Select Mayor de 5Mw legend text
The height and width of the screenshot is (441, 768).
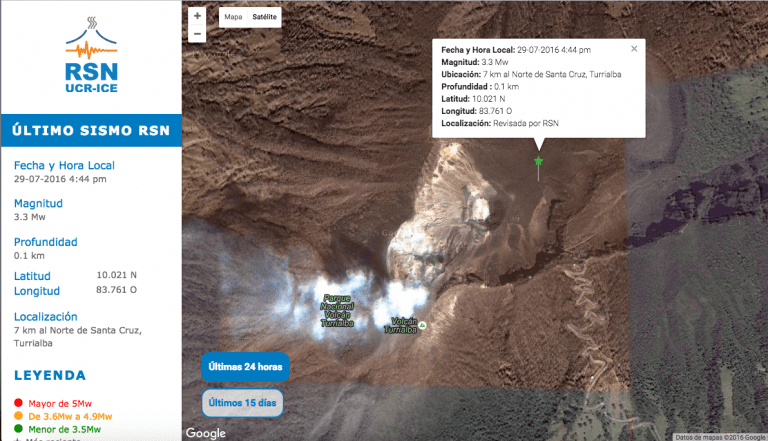(60, 404)
